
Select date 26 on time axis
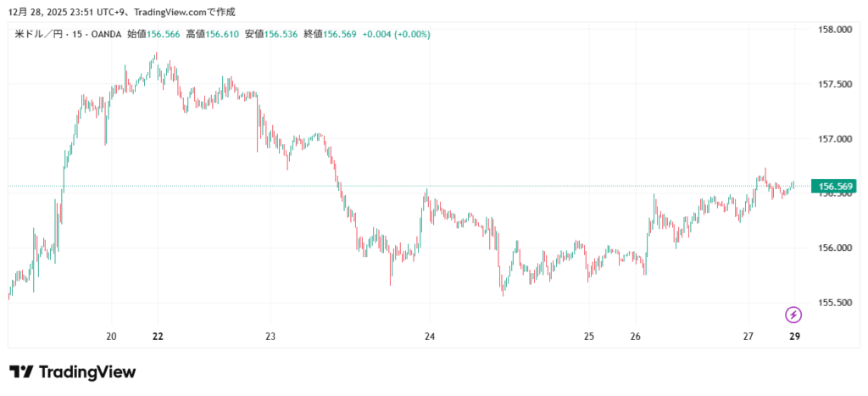coord(636,337)
